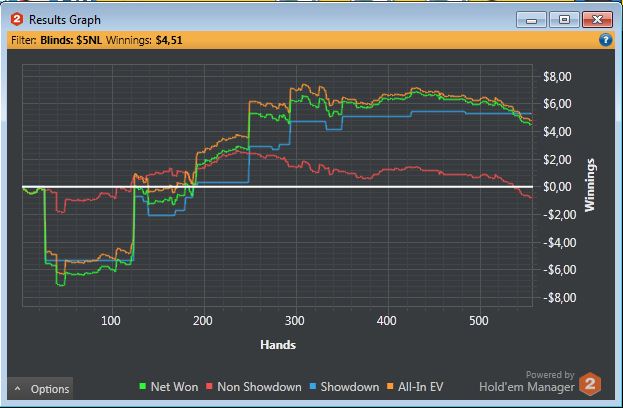The width and height of the screenshot is (623, 408).
Task: Click the $8,00 axis label
Action: (557, 77)
